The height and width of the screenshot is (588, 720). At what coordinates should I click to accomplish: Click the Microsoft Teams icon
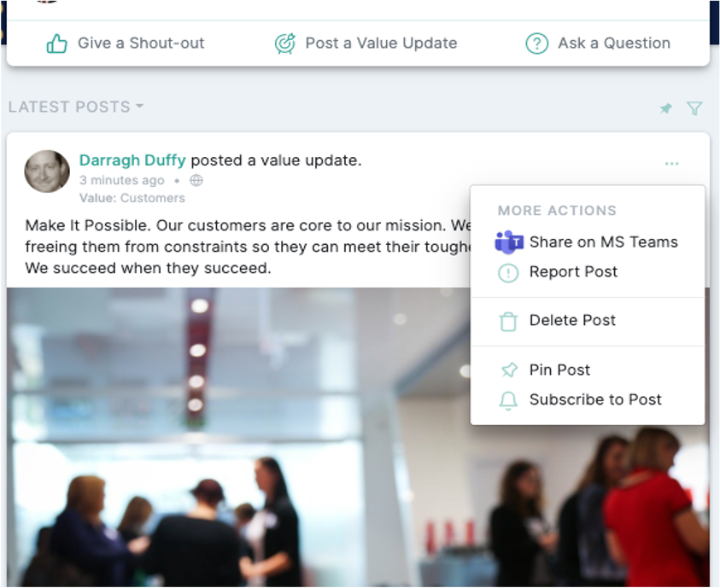(508, 242)
